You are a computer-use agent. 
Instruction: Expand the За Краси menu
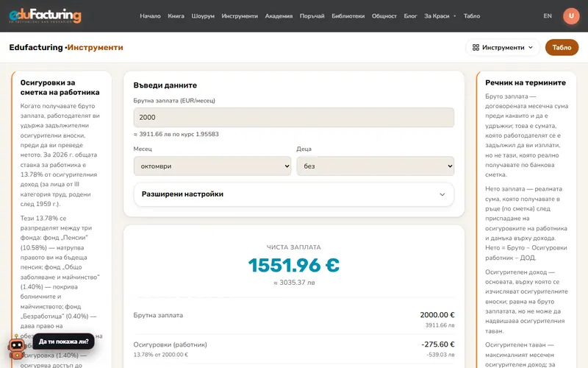[440, 15]
